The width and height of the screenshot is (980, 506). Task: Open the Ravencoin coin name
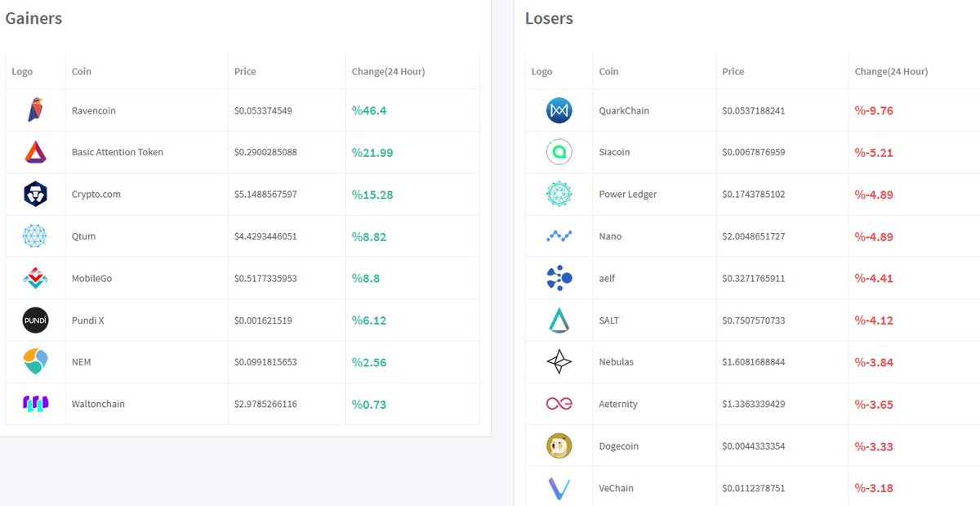coord(94,110)
